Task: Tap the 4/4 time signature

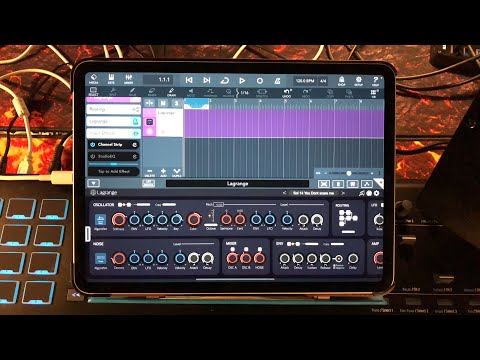Action: click(x=323, y=81)
